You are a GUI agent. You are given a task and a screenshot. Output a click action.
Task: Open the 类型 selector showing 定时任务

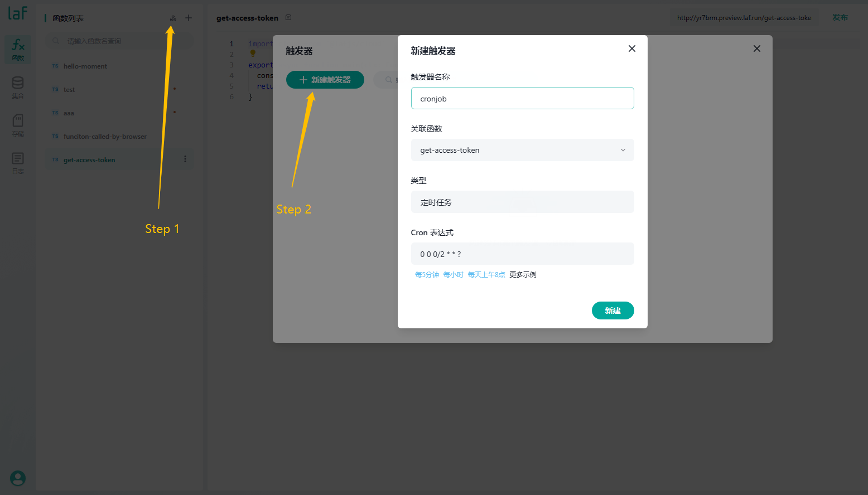[x=522, y=202]
